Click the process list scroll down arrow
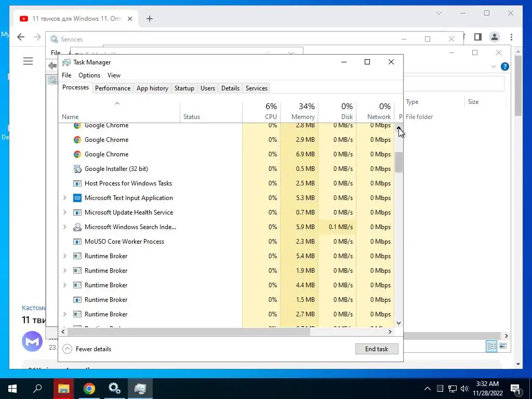 398,323
